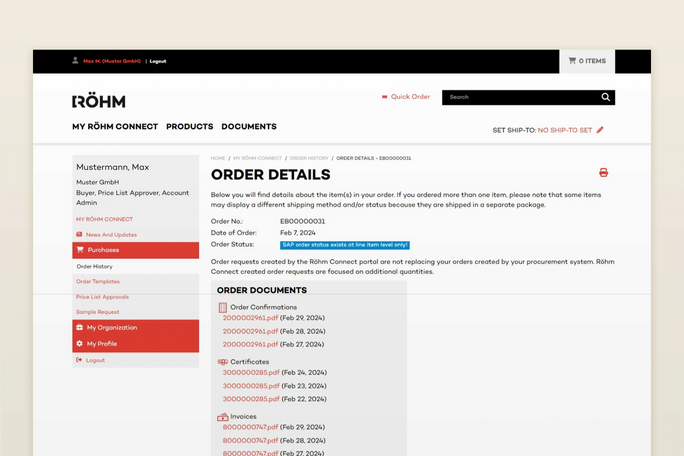Screen dimensions: 684x456
Task: Open Order Templates in the sidebar
Action: click(98, 282)
